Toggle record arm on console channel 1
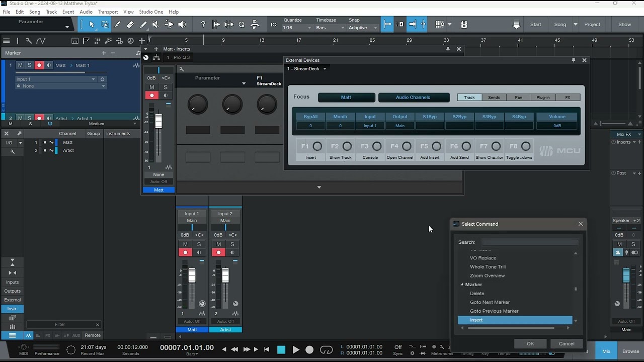 tap(185, 252)
